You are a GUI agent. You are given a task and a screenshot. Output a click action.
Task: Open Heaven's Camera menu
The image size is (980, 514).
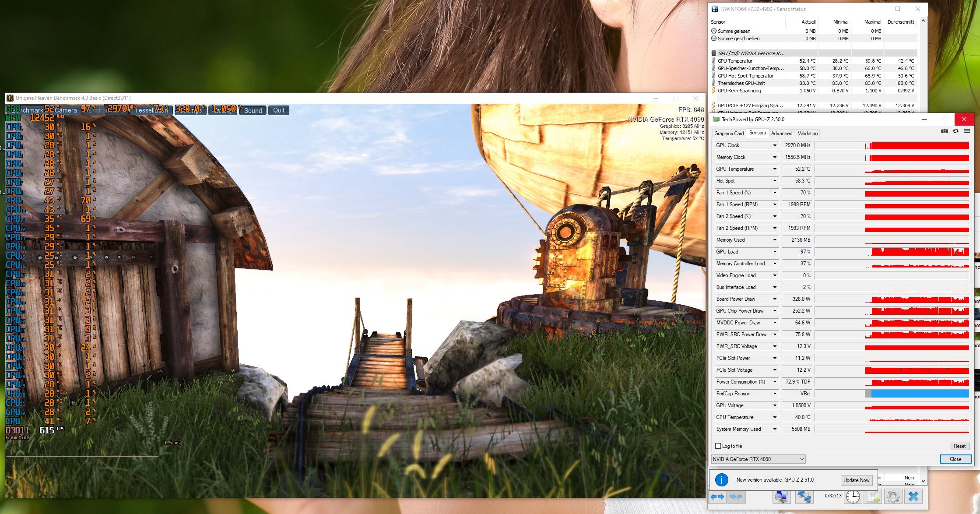click(66, 110)
